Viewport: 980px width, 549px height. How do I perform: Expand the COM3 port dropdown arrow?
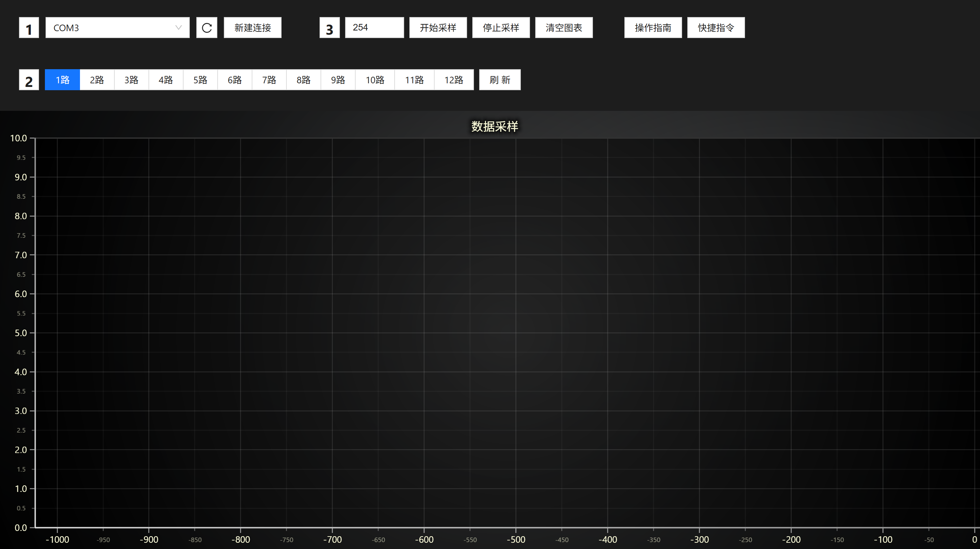tap(178, 28)
